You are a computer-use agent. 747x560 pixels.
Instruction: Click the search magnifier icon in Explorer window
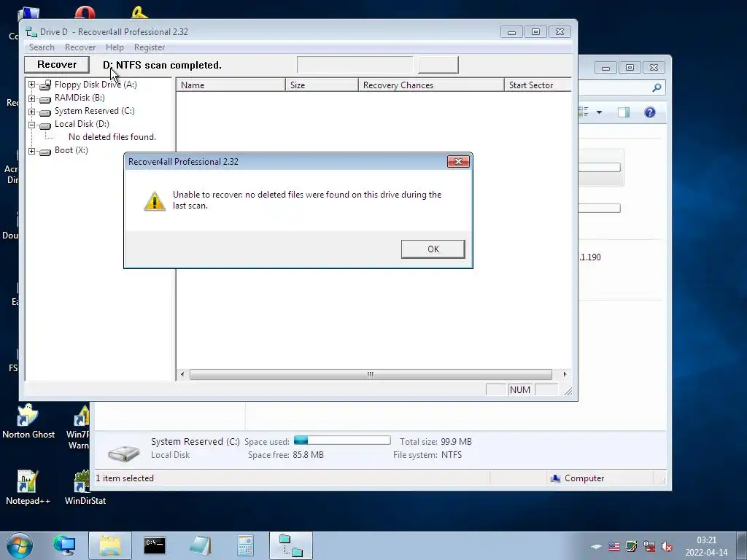[x=657, y=87]
